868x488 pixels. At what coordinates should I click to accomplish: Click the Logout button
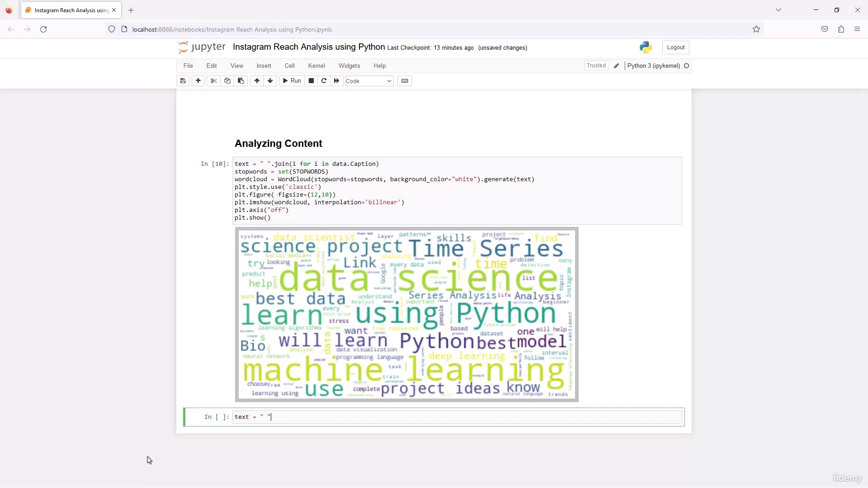[675, 47]
